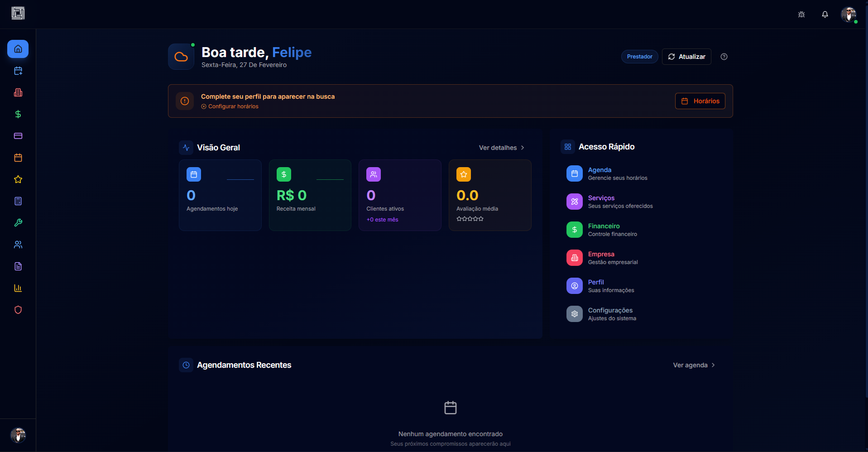Open the profile avatar in the top bar
Image resolution: width=868 pixels, height=452 pixels.
849,14
